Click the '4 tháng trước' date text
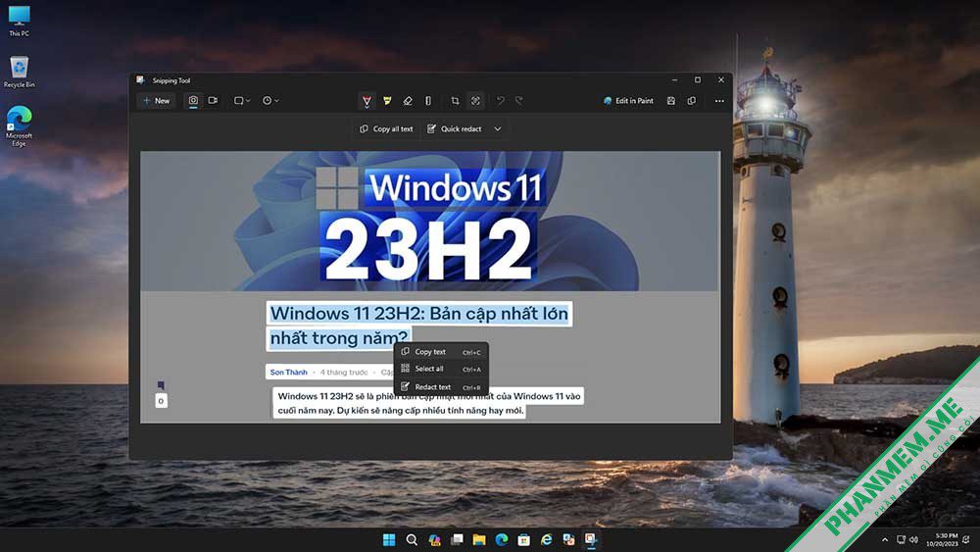Image resolution: width=980 pixels, height=552 pixels. pos(344,372)
